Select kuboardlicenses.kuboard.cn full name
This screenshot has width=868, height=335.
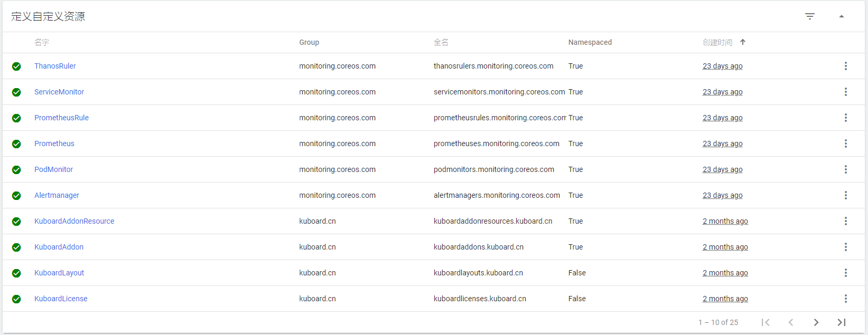(480, 299)
